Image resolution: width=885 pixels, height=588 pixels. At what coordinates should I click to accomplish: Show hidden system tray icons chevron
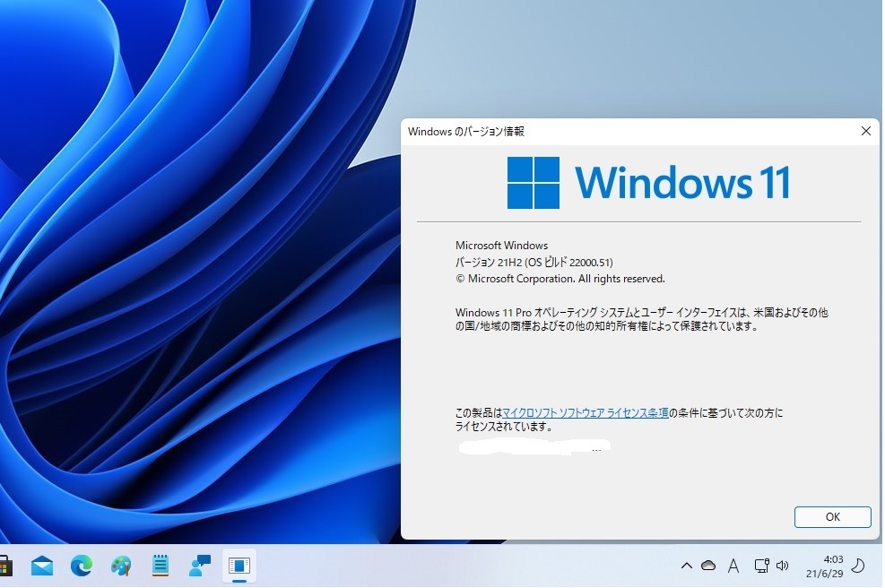point(686,566)
